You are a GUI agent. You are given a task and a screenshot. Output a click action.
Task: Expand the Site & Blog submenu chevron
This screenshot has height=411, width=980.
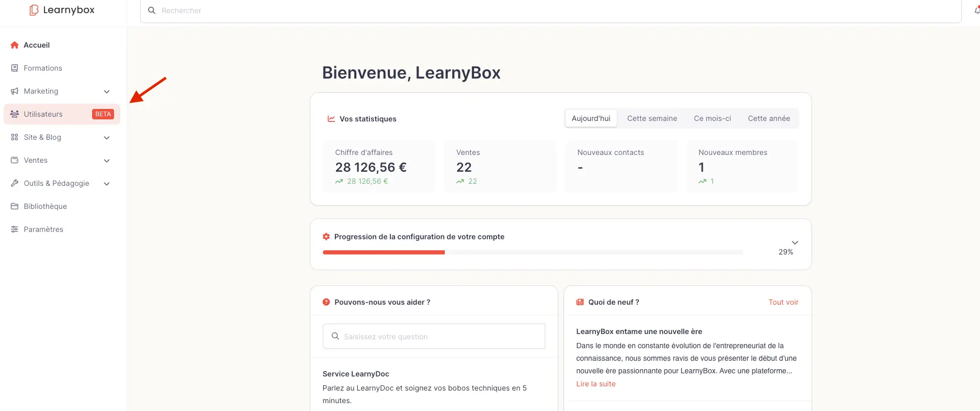click(107, 138)
